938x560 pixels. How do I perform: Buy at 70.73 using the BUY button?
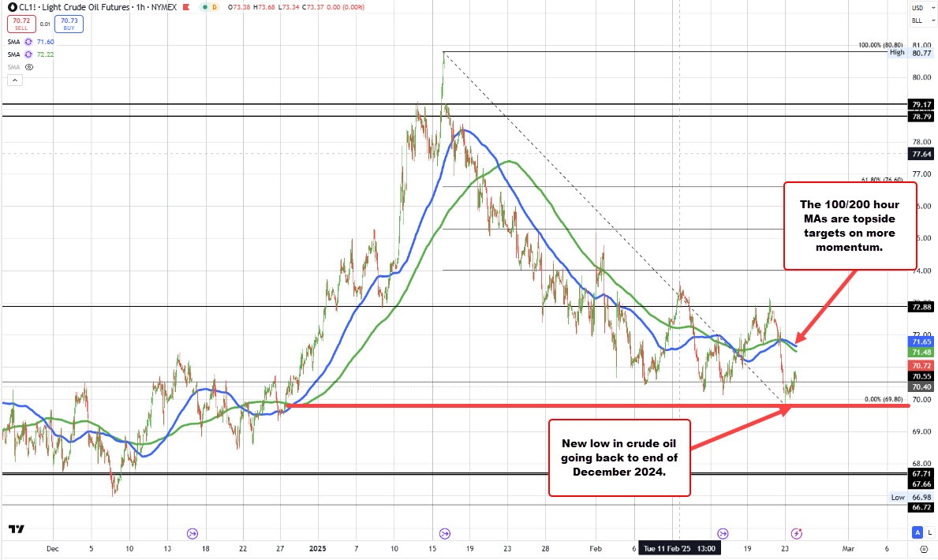point(69,24)
